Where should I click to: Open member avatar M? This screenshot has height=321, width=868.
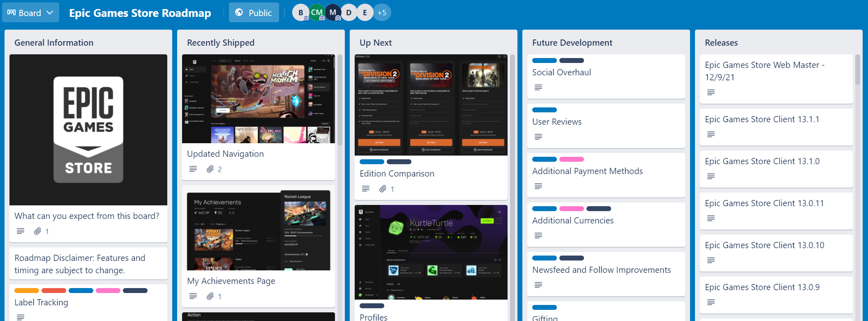point(332,13)
